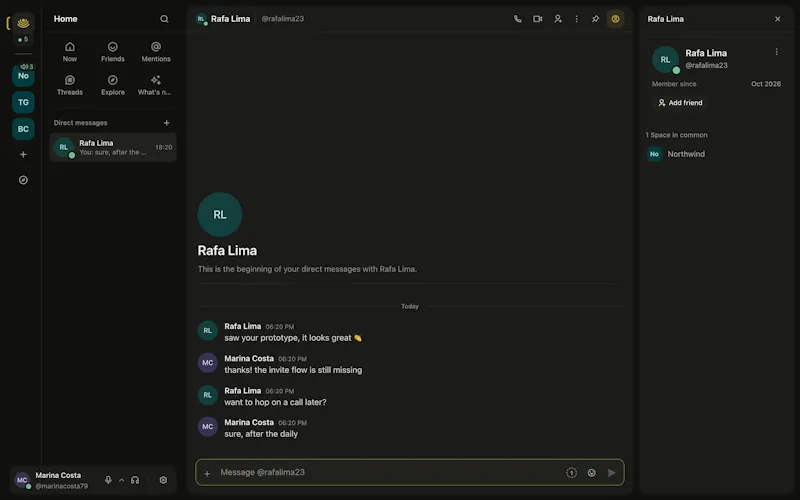Image resolution: width=800 pixels, height=500 pixels.
Task: Click the 'Direct messages' section label
Action: point(80,122)
